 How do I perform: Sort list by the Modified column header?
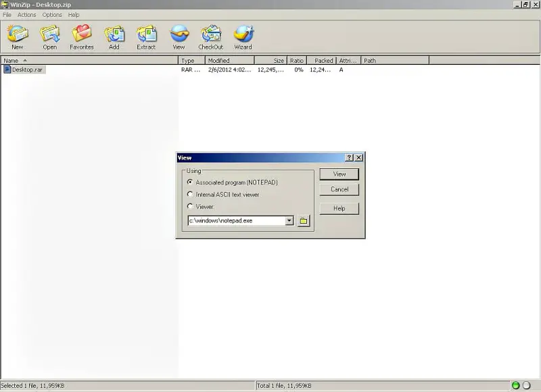[x=229, y=60]
